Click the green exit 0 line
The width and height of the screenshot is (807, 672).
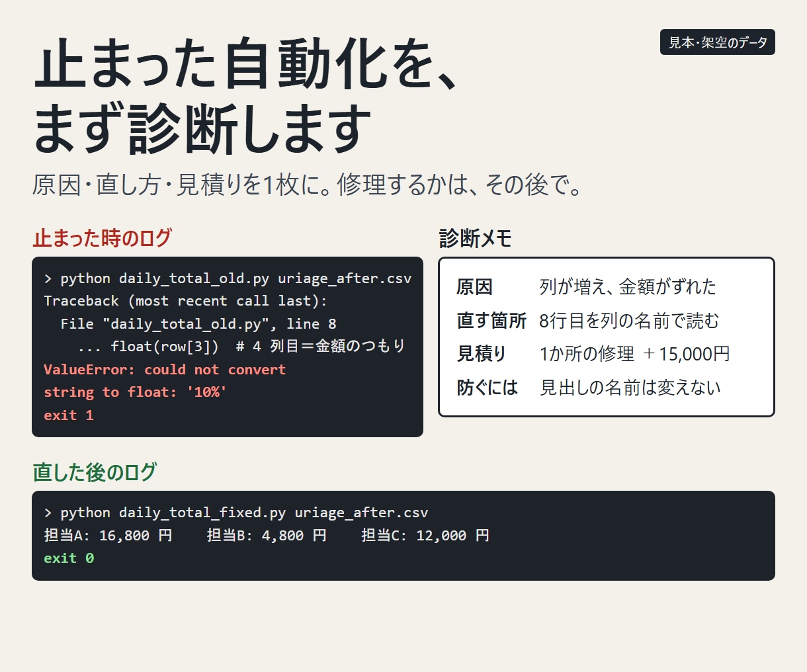(x=69, y=558)
